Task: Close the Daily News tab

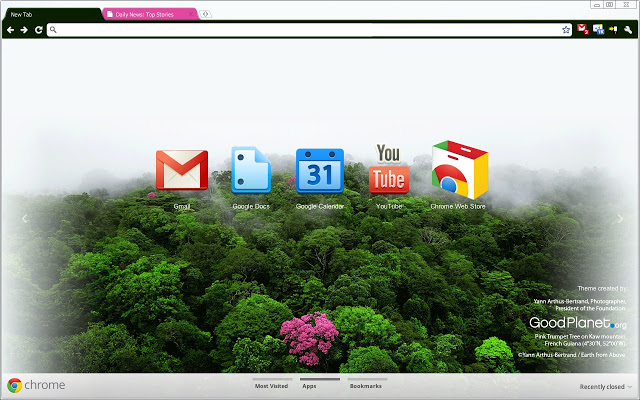Action: 191,14
